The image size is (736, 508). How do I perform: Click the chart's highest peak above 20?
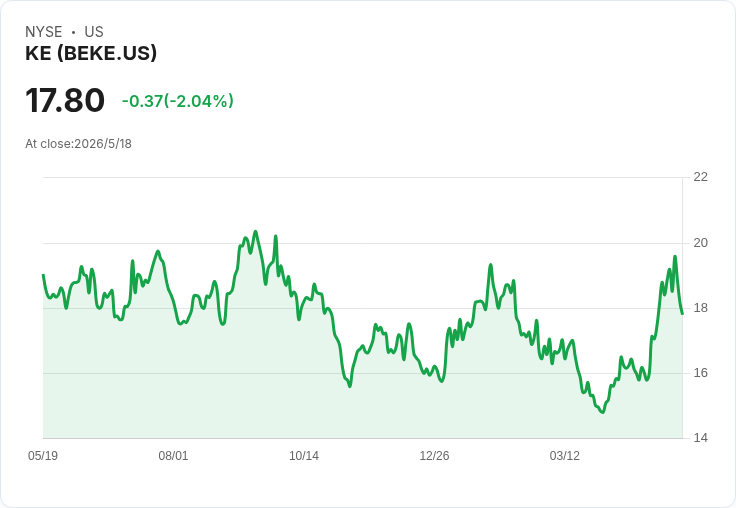click(255, 231)
